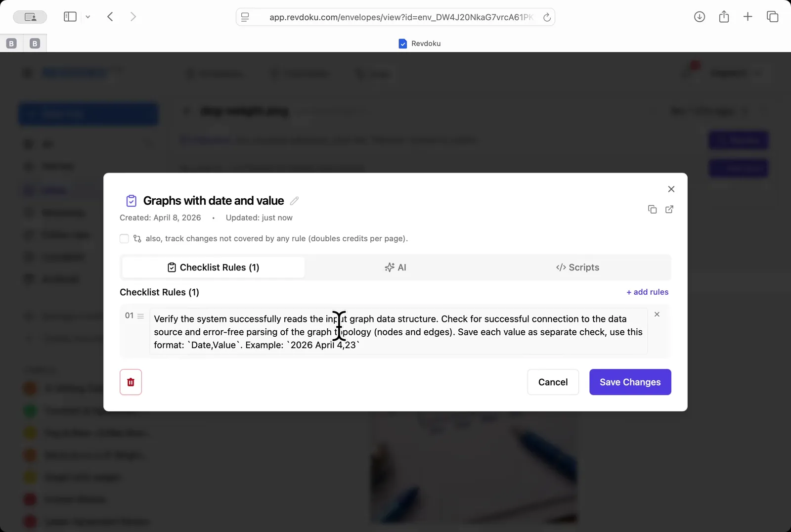
Task: Open Safari Downloads icon
Action: 699,16
